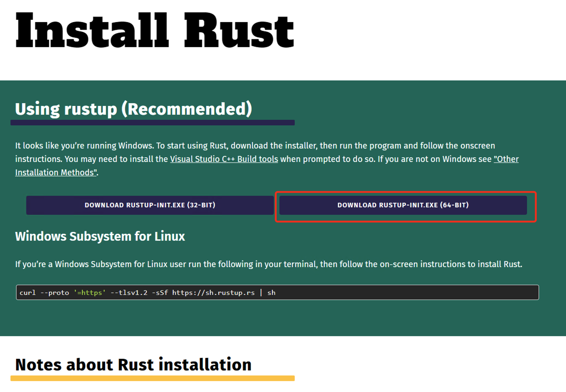Open the Visual Studio C++ Build tools link
Viewport: 566px width, 392px height.
point(224,159)
